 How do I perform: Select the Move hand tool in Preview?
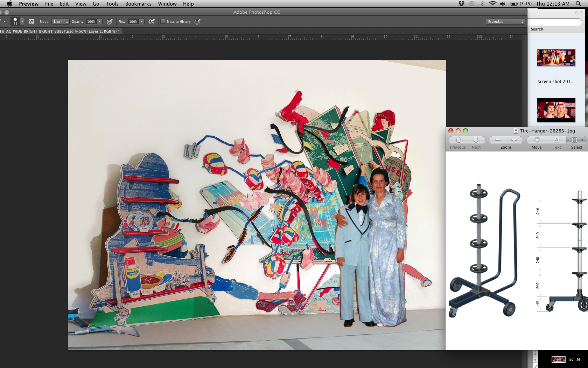[537, 140]
